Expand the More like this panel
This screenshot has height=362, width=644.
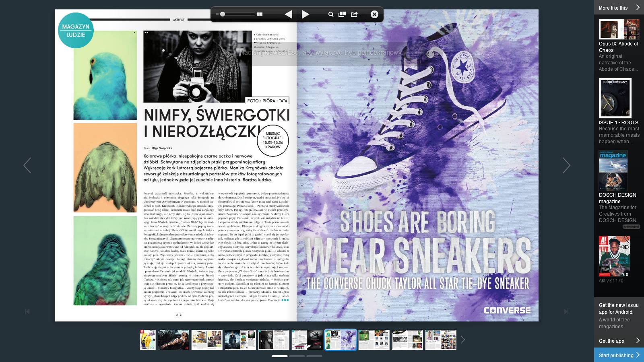(x=619, y=8)
